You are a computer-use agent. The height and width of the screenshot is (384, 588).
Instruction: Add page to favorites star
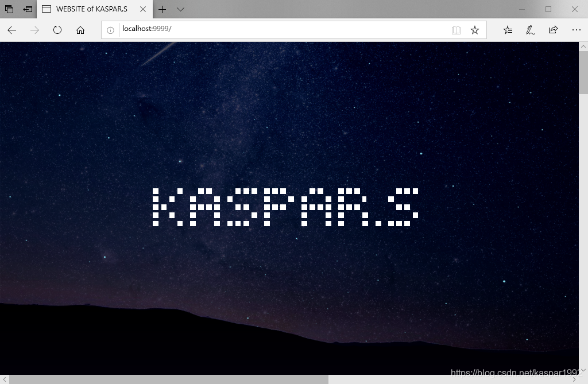(475, 30)
